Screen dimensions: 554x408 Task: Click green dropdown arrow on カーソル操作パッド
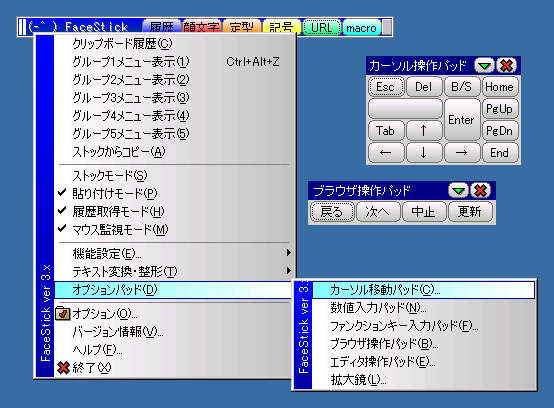pyautogui.click(x=484, y=66)
